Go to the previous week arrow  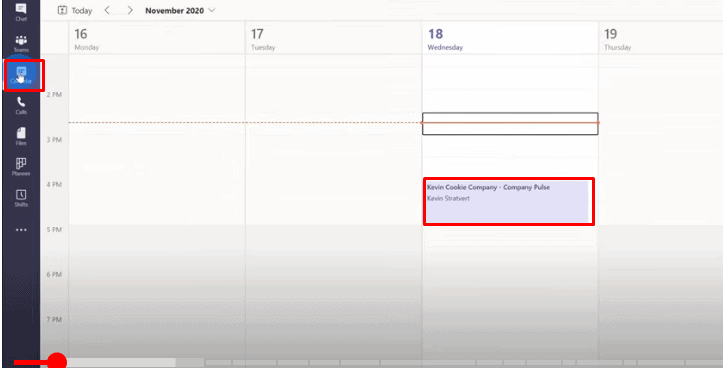pos(107,10)
